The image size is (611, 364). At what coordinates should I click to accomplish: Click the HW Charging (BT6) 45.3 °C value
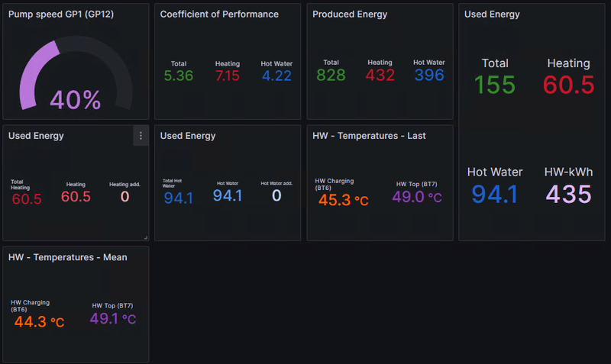343,201
